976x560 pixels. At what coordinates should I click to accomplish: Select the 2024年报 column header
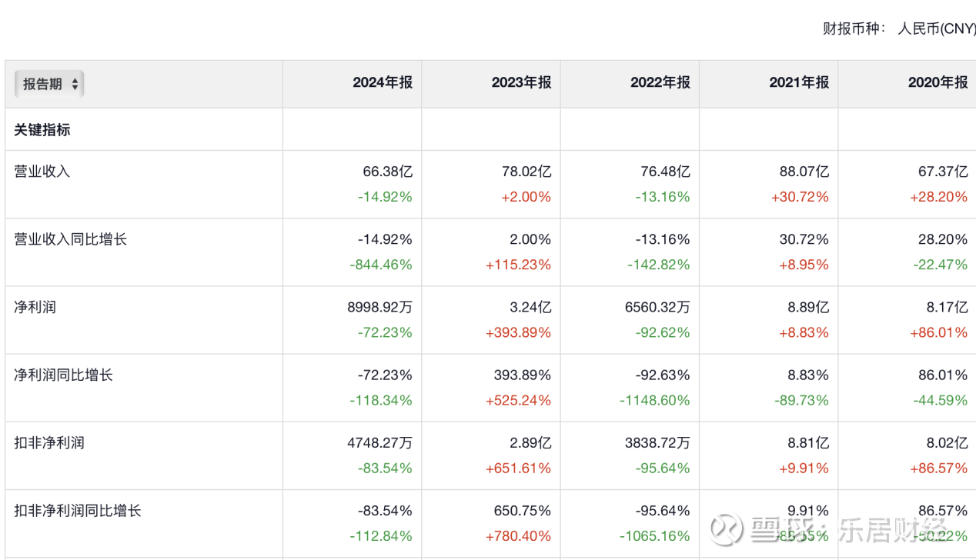coord(383,83)
